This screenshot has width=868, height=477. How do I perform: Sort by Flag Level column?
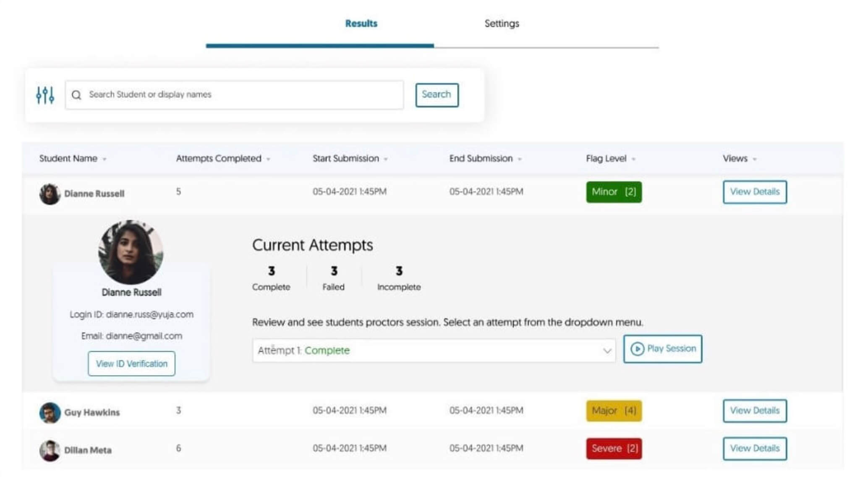click(x=611, y=158)
